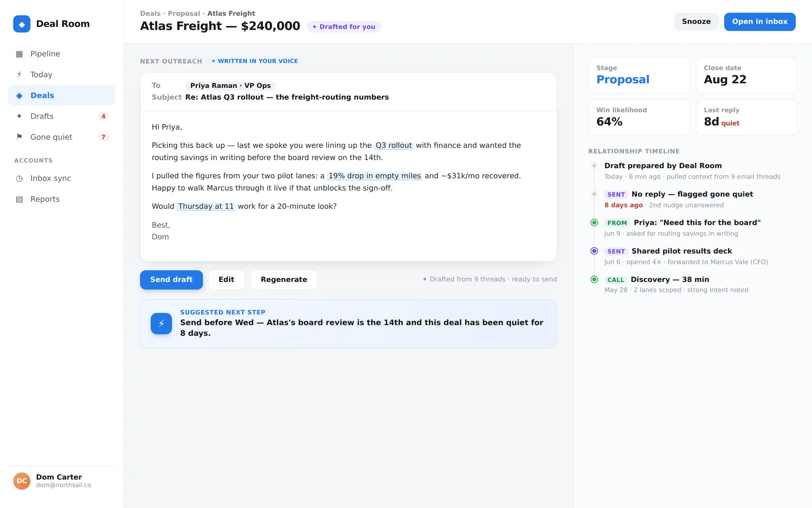Click the highlighted 19% drop in empty miles
812x508 pixels.
(x=375, y=176)
